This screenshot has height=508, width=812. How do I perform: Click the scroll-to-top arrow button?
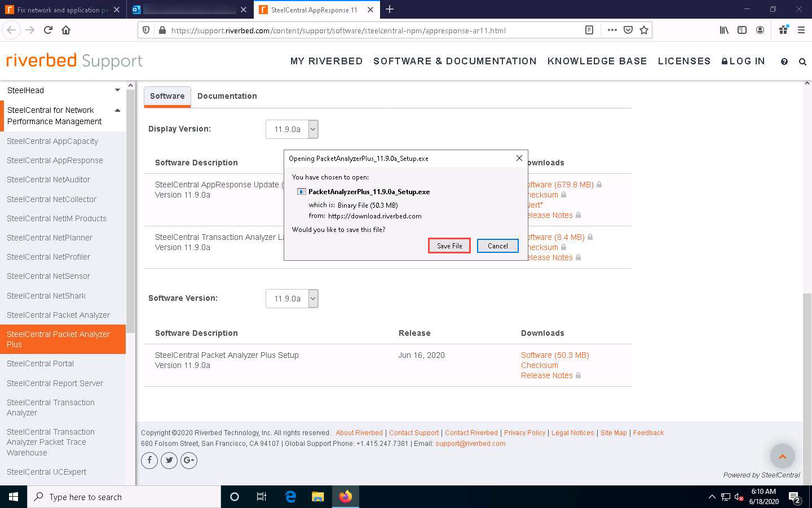(782, 456)
